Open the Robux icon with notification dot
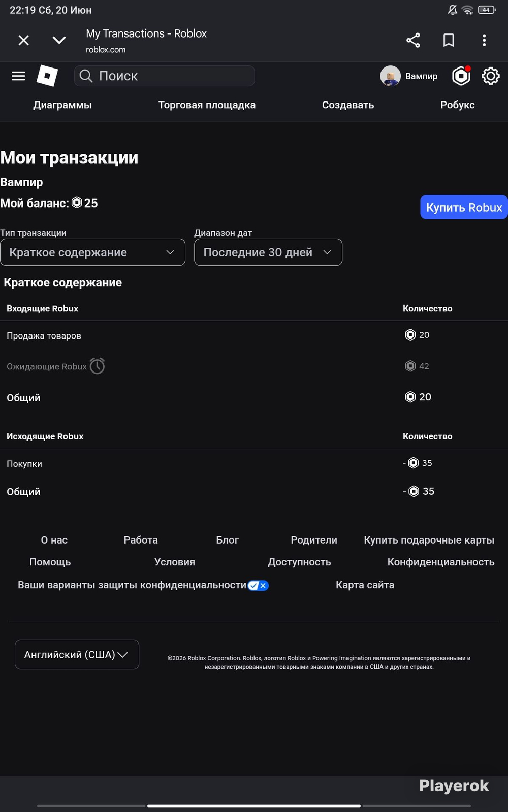Image resolution: width=508 pixels, height=812 pixels. click(x=461, y=76)
